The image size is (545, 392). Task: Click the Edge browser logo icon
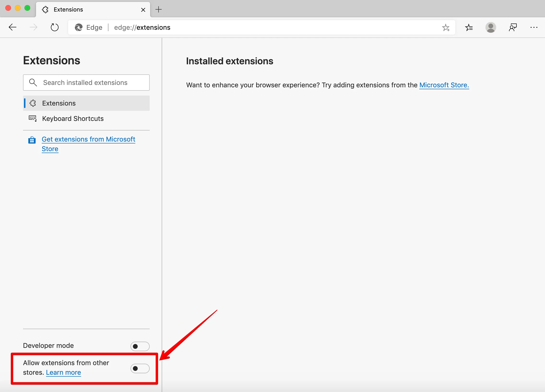coord(78,28)
